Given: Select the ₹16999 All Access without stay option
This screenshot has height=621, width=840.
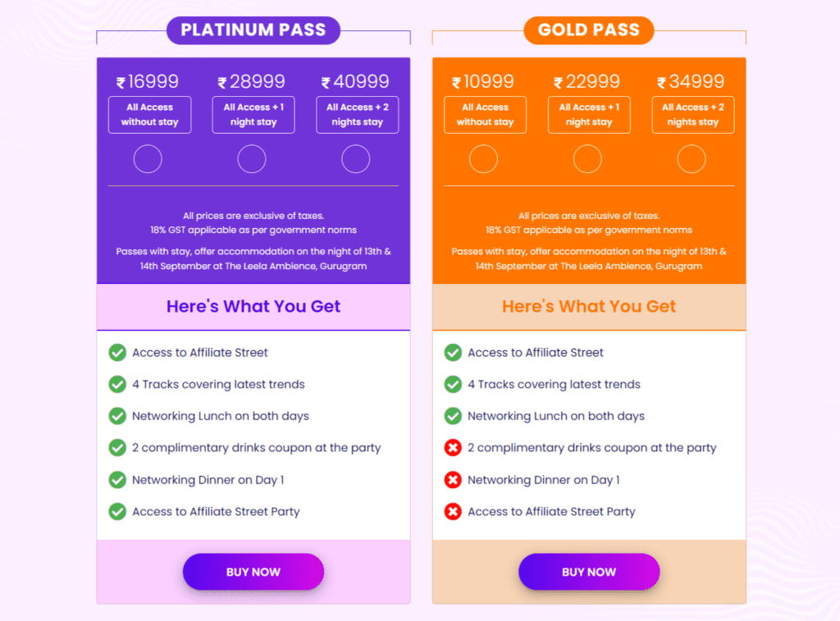Looking at the screenshot, I should (148, 159).
